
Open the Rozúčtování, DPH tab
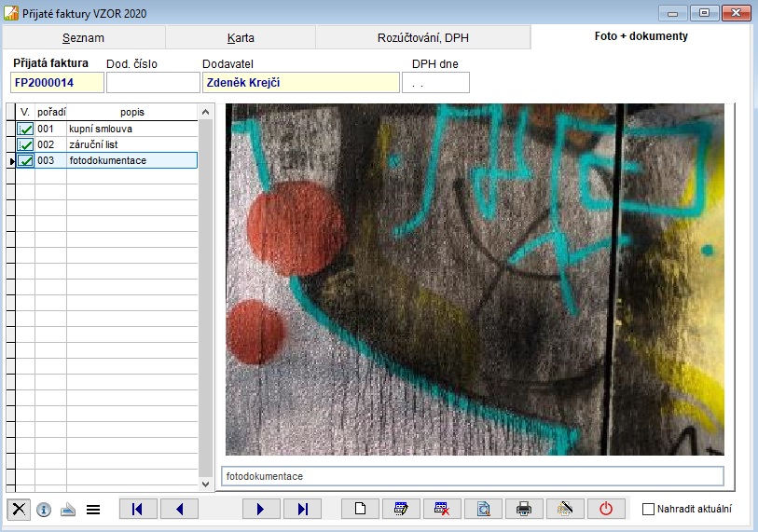[423, 37]
